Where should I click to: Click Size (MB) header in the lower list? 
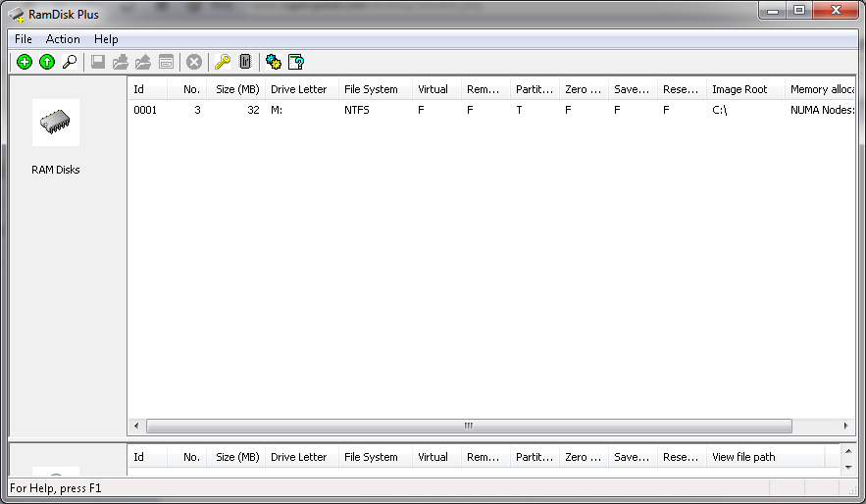pyautogui.click(x=236, y=457)
